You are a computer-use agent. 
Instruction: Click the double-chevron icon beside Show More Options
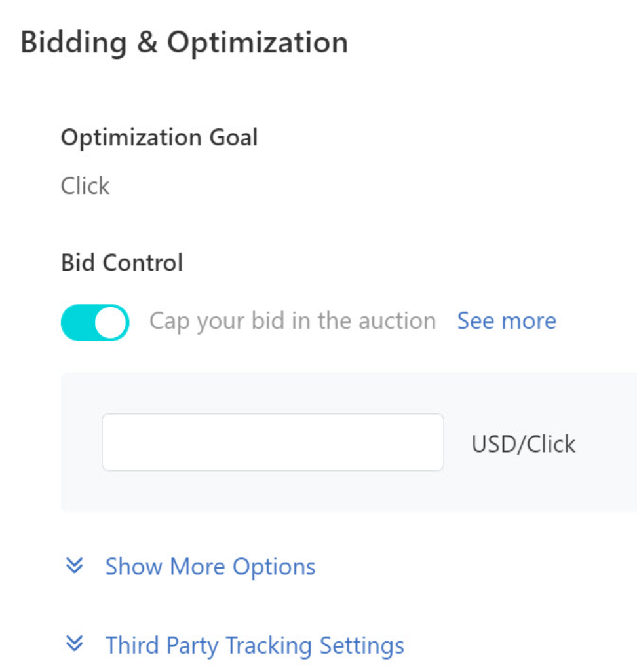(75, 566)
